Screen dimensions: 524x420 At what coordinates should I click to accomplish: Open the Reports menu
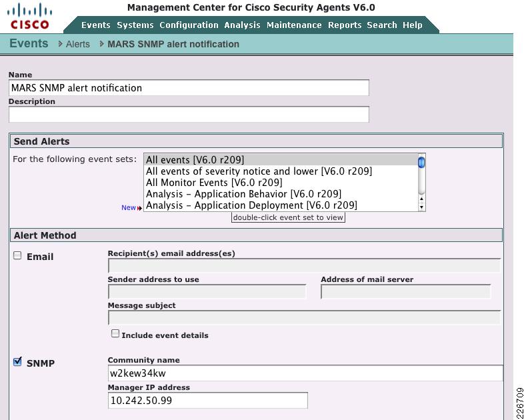[345, 25]
